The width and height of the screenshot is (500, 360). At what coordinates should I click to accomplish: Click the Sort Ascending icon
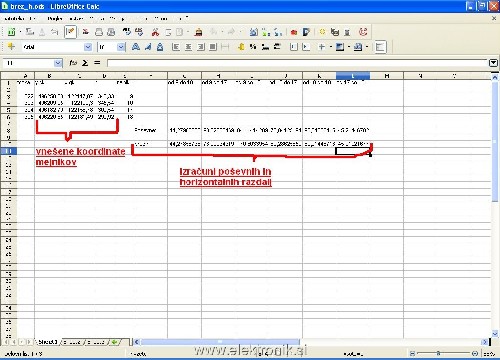point(266,32)
